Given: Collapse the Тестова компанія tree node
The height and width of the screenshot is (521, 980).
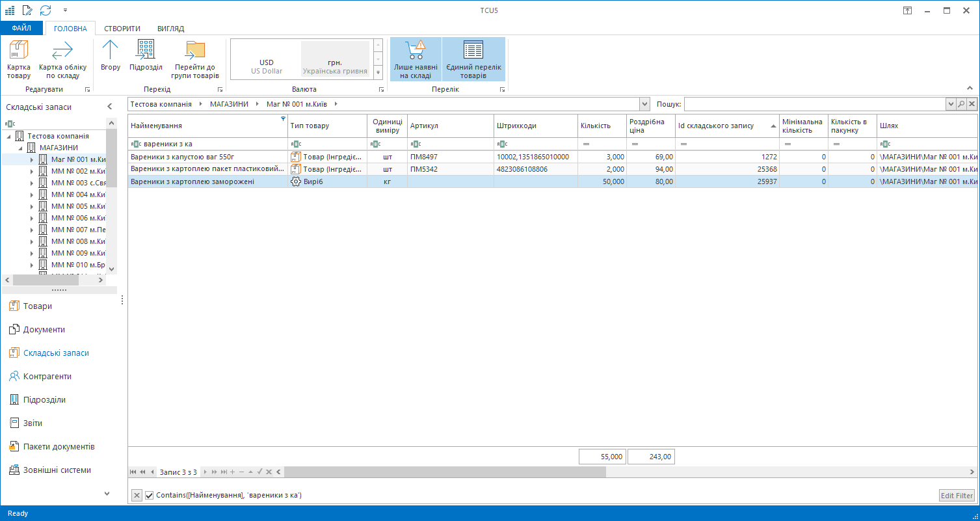Looking at the screenshot, I should [x=8, y=136].
